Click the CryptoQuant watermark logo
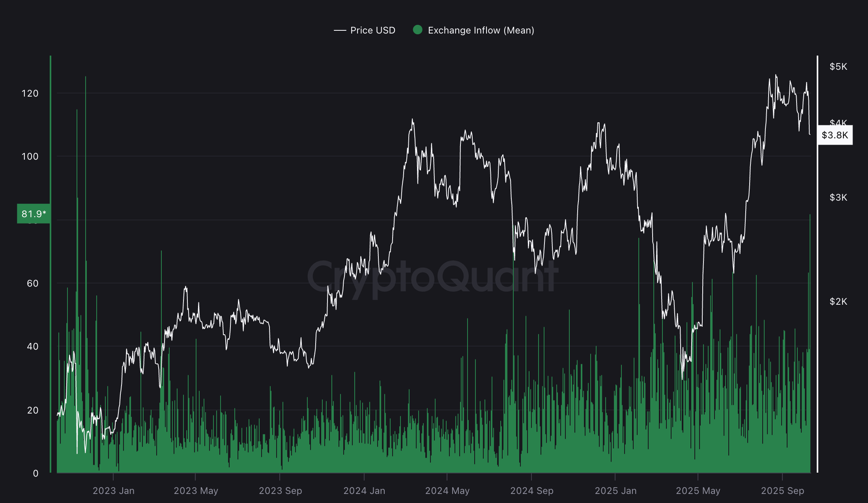 (x=432, y=277)
